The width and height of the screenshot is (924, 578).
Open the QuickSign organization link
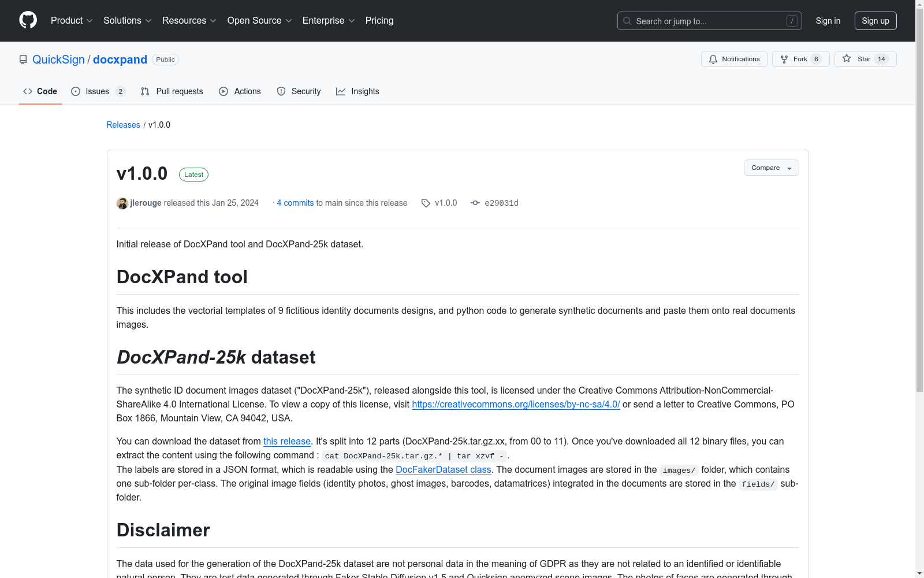pos(58,60)
